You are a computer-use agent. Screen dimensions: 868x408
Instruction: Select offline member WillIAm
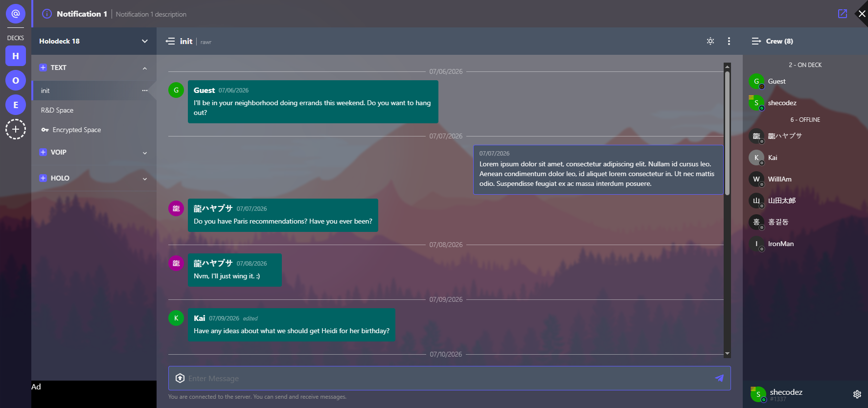click(x=805, y=179)
